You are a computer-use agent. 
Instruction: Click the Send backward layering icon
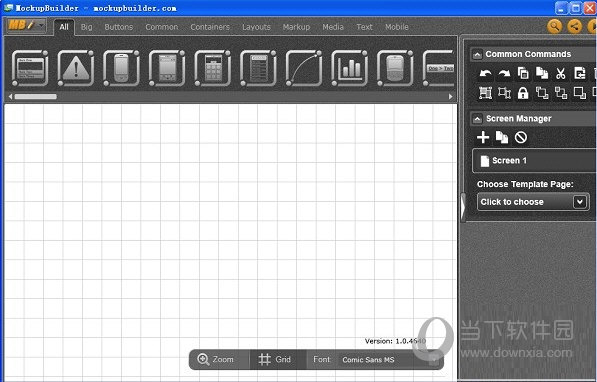[560, 93]
